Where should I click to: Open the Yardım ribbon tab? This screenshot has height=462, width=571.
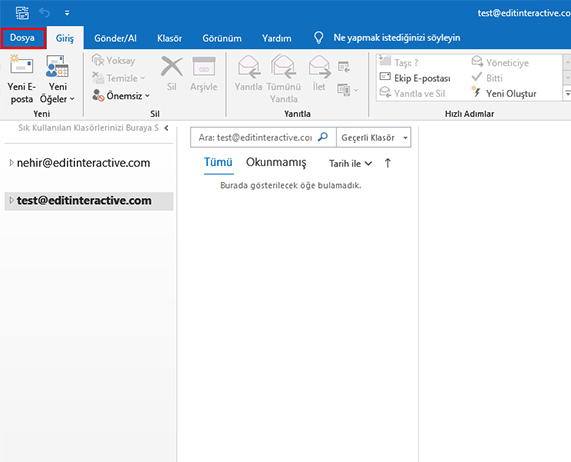tap(276, 38)
